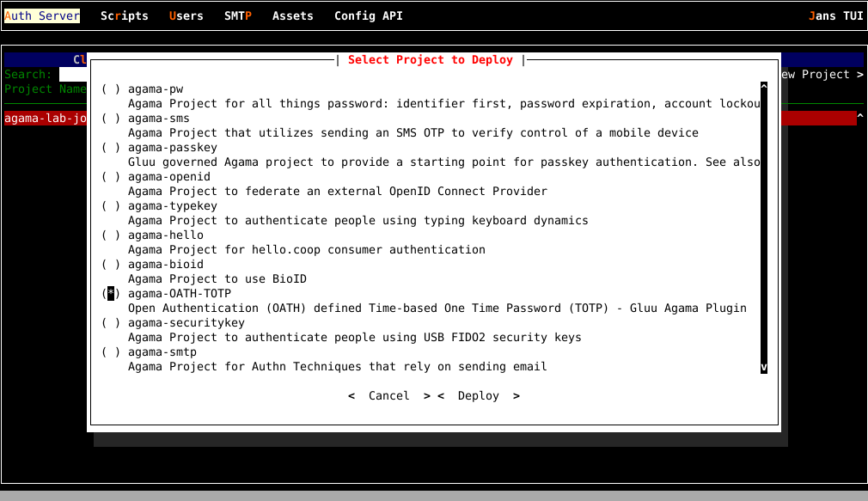Select agama-securitykey radio option

111,323
